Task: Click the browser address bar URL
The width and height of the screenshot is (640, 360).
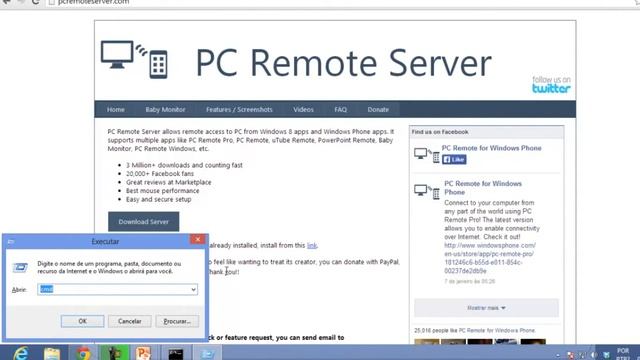Action: [x=93, y=2]
